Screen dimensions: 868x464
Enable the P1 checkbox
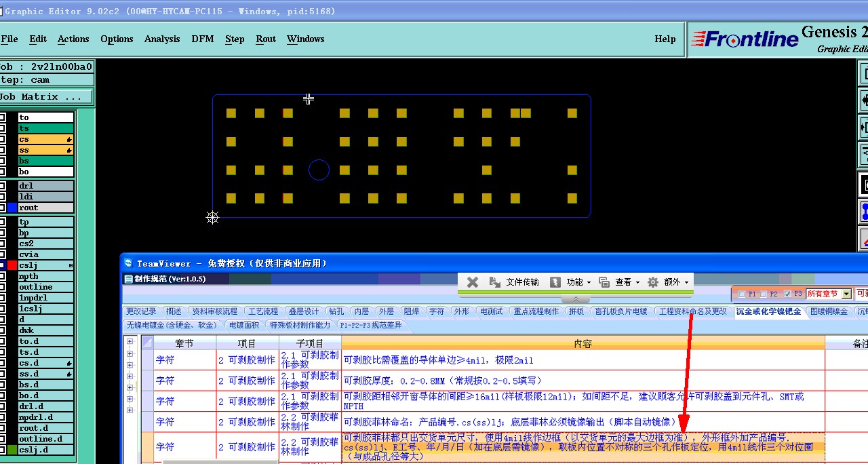[x=742, y=294]
